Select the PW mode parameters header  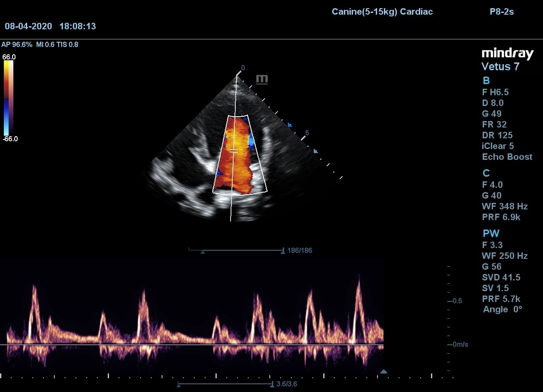(x=491, y=233)
